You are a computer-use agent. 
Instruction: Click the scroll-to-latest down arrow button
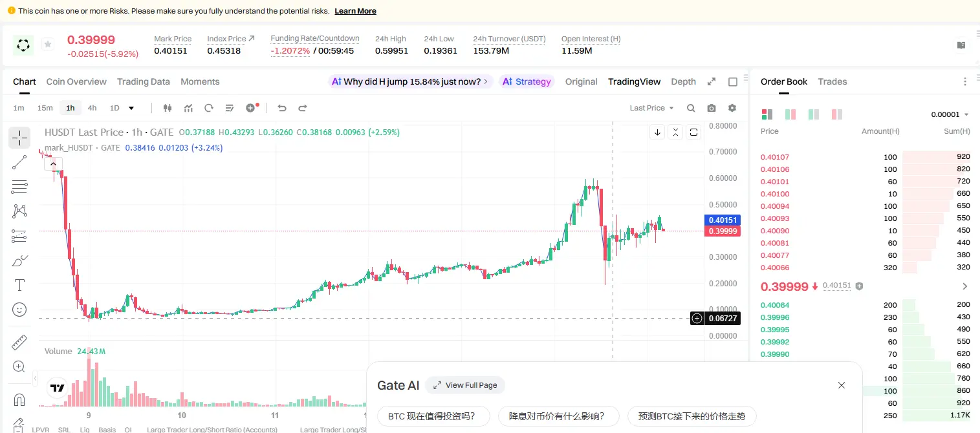[657, 132]
